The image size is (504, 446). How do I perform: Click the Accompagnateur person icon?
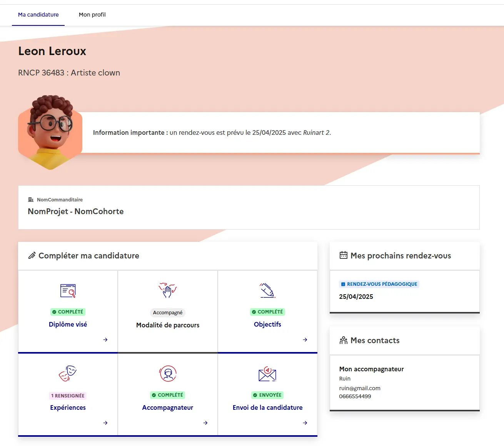[168, 373]
